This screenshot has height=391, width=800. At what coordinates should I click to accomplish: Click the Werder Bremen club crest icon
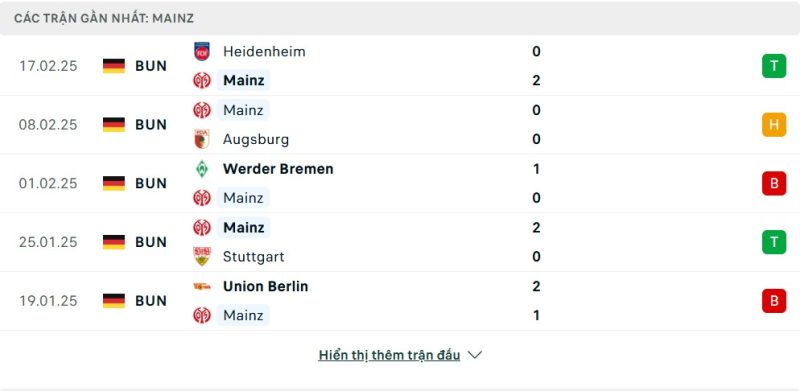202,169
